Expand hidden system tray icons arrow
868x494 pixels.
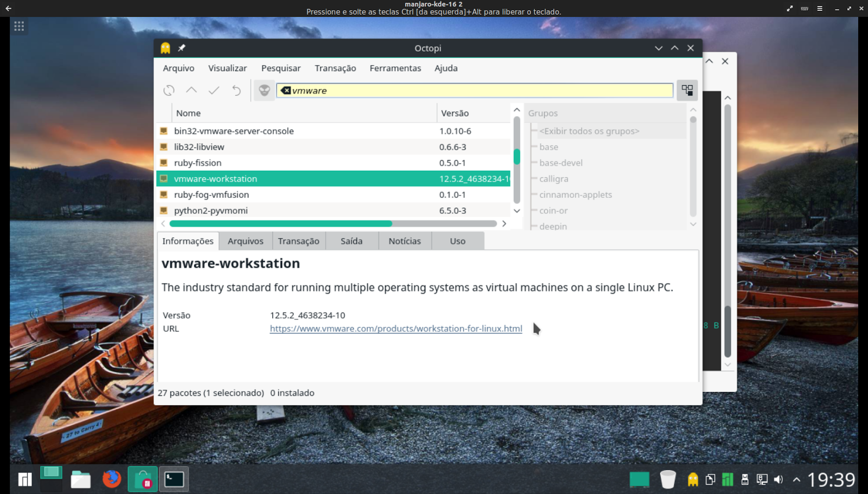click(x=796, y=479)
